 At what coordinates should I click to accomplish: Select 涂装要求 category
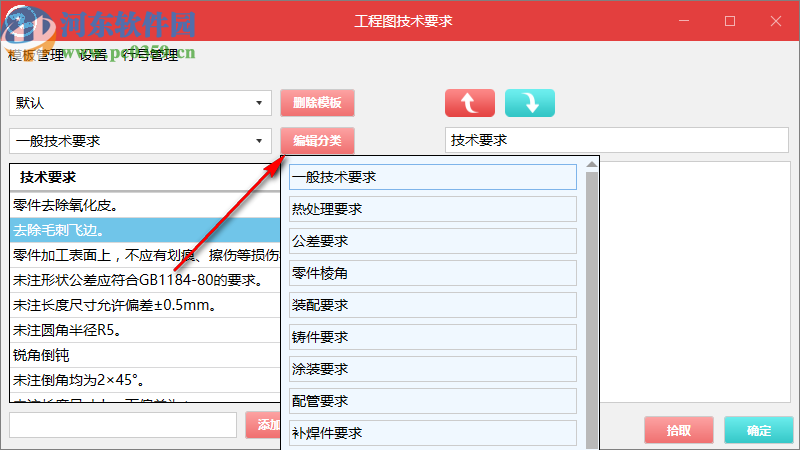433,369
